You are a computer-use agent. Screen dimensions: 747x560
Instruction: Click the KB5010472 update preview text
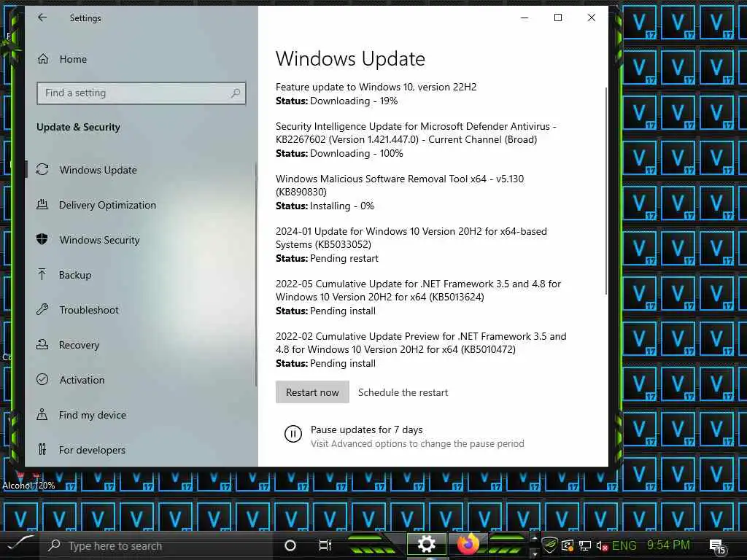coord(421,343)
